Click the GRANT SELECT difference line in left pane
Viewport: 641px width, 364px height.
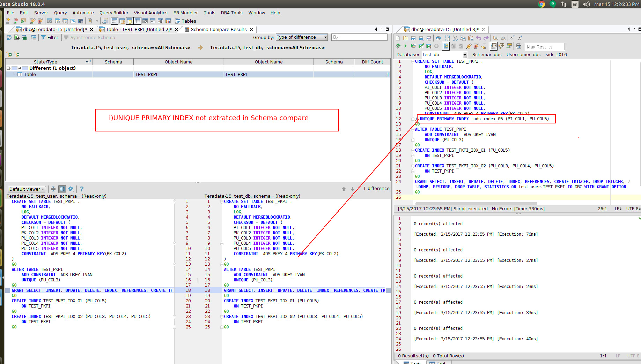coord(92,290)
